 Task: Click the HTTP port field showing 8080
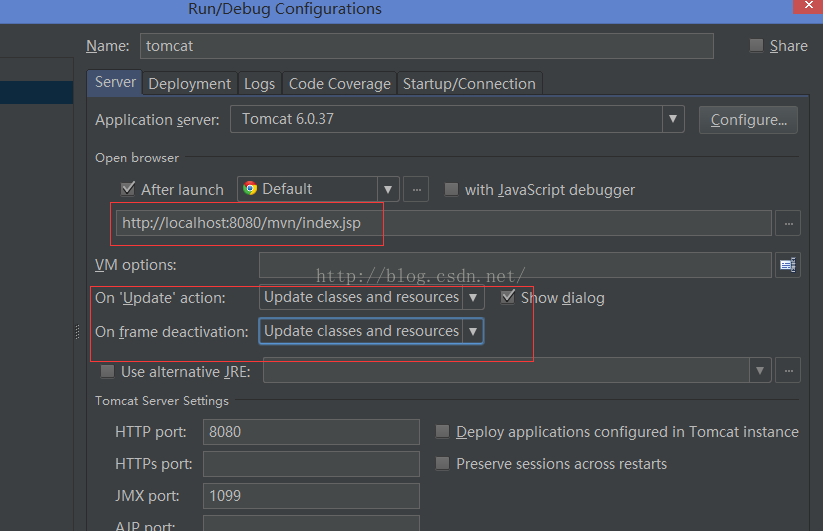311,432
